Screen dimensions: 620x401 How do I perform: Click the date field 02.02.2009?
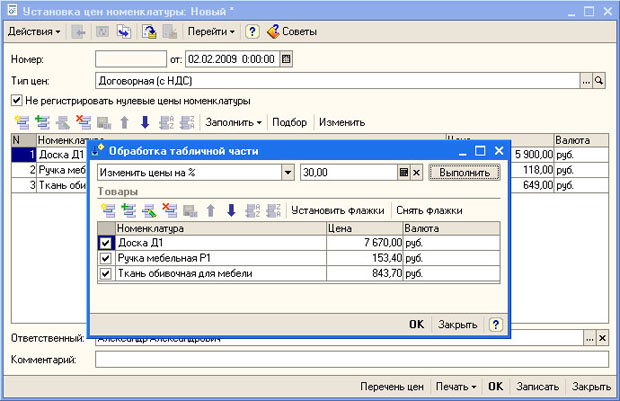[232, 59]
